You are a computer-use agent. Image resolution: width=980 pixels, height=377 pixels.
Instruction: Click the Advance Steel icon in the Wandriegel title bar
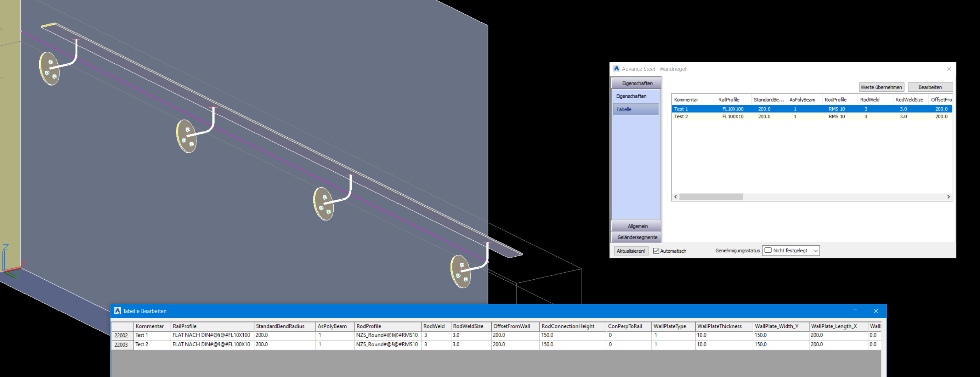(617, 69)
